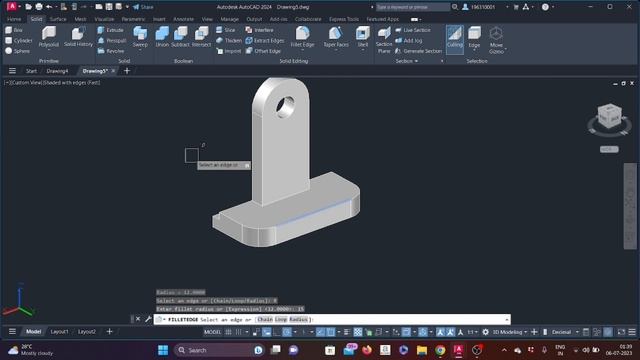Select the Sphere primitive tool

tap(17, 51)
